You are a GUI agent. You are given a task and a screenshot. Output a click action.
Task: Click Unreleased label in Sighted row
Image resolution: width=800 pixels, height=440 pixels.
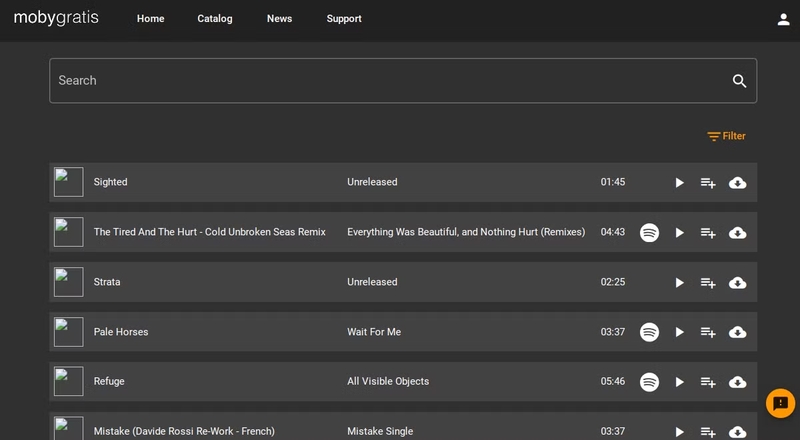click(x=372, y=182)
